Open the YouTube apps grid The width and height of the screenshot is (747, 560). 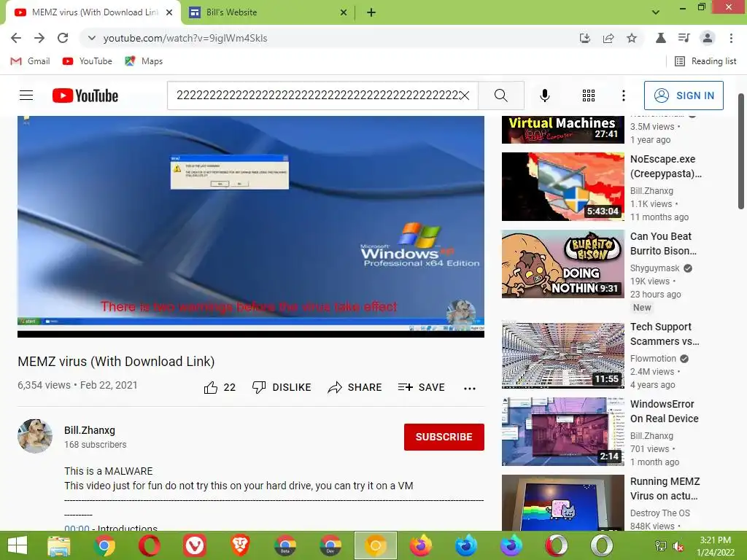tap(589, 96)
